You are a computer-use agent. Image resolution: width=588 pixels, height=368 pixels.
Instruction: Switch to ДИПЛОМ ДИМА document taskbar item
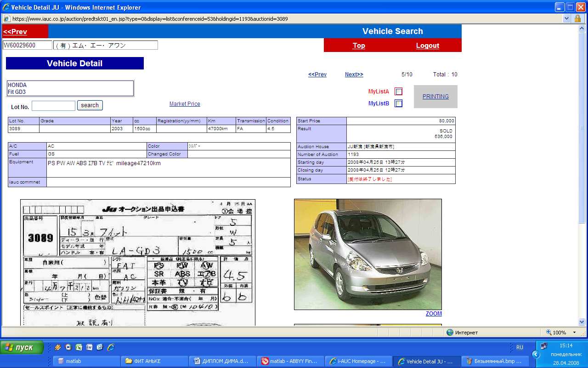(x=223, y=362)
